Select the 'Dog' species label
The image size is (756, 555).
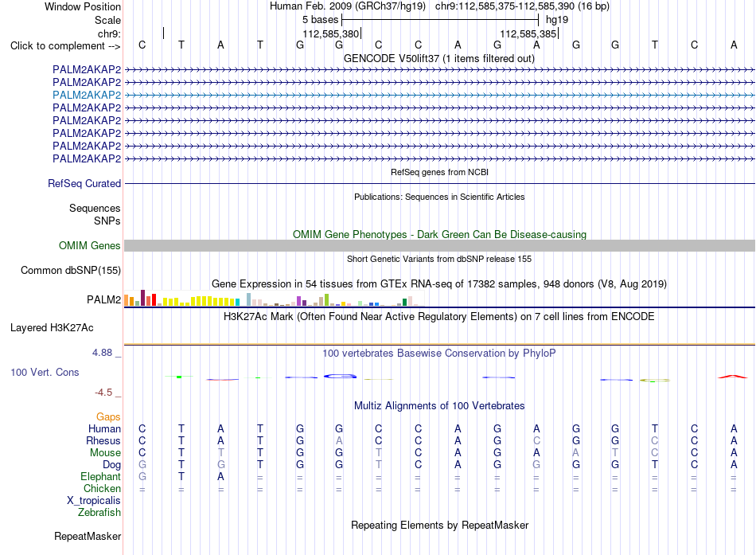(x=112, y=465)
